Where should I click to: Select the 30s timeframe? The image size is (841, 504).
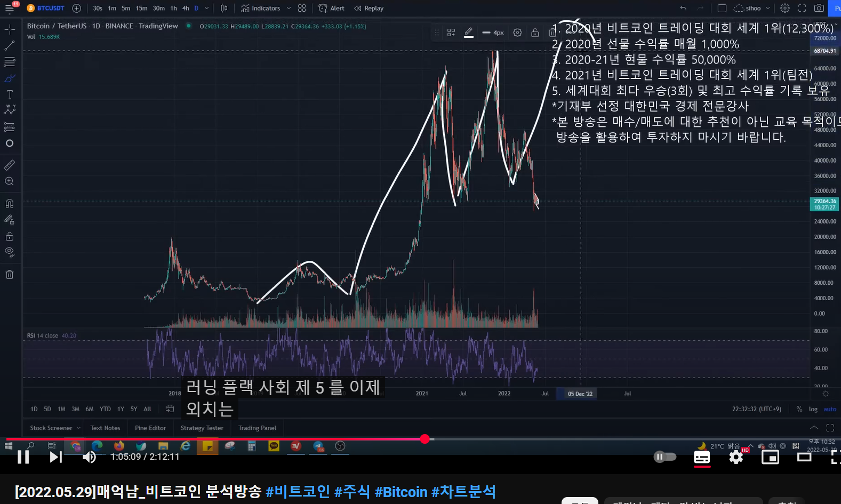pos(98,8)
